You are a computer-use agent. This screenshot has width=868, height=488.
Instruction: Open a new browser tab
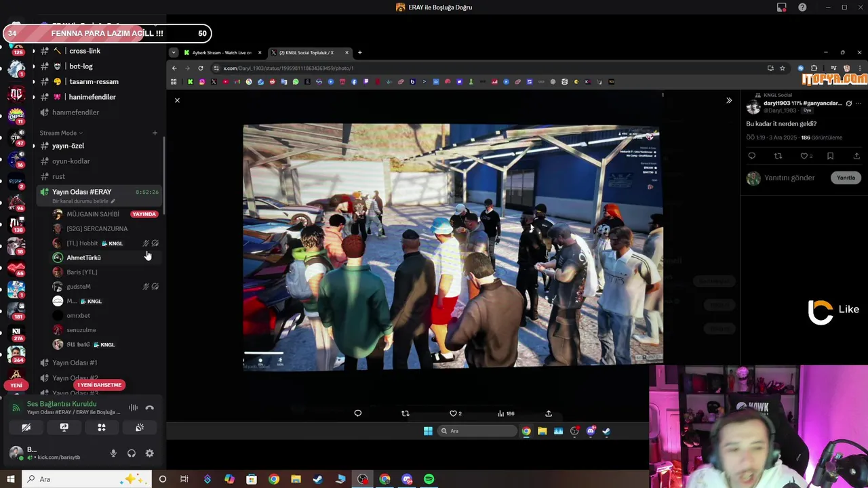click(x=360, y=53)
